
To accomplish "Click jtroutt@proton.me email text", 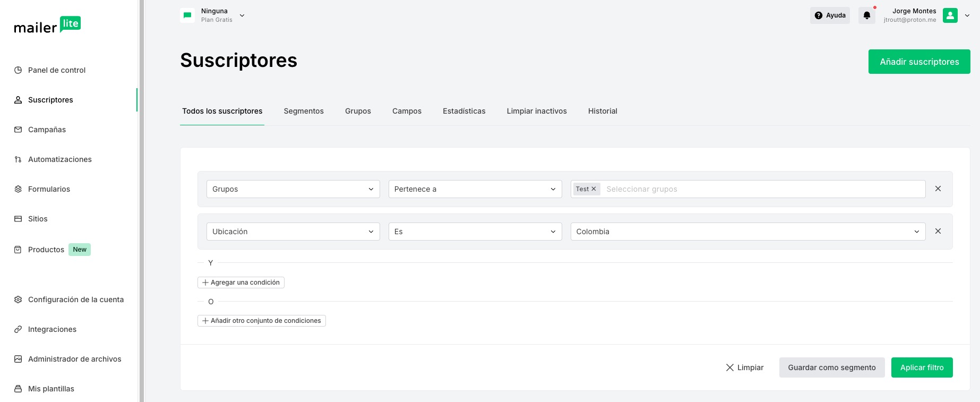I will (910, 20).
